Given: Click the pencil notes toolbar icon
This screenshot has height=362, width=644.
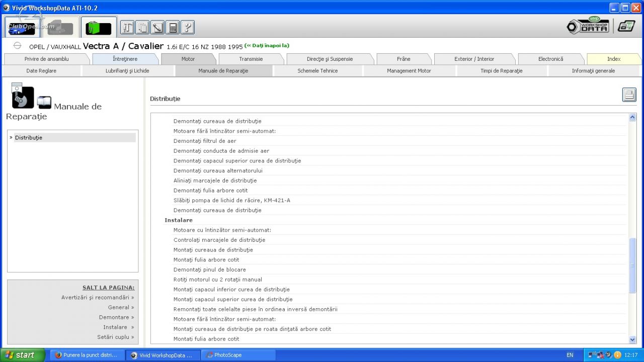Looking at the screenshot, I should pos(158,27).
